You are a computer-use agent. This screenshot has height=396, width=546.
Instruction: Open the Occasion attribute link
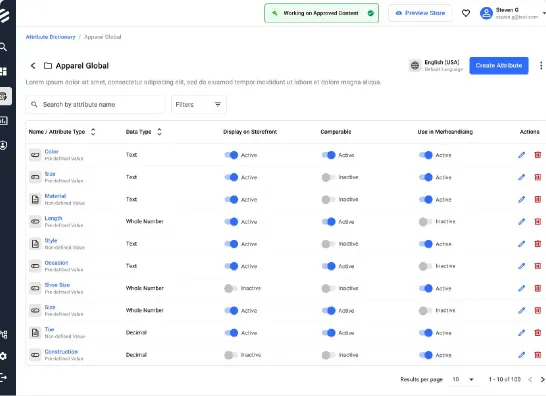(x=56, y=263)
